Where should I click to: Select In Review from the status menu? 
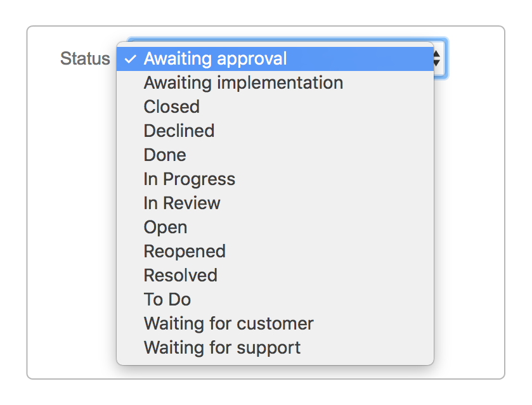pyautogui.click(x=182, y=203)
